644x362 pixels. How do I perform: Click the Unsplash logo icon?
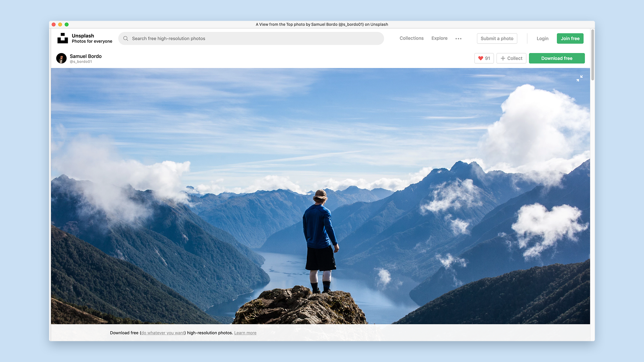click(62, 38)
